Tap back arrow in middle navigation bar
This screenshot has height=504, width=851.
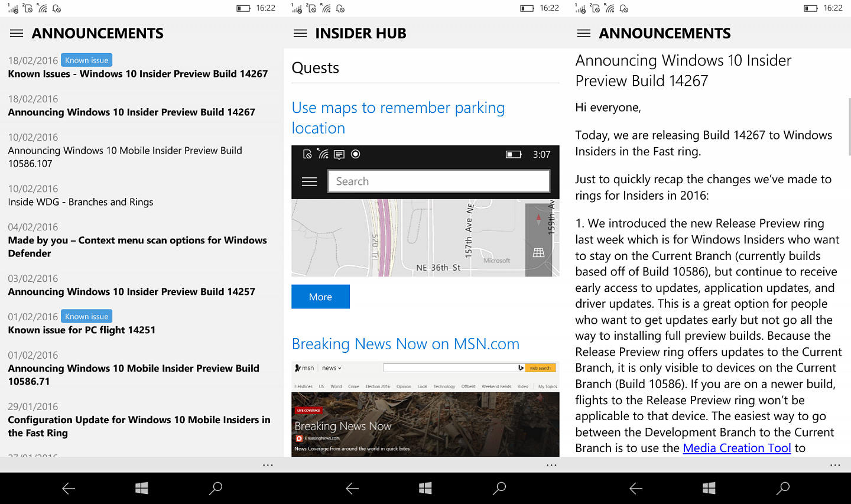352,488
